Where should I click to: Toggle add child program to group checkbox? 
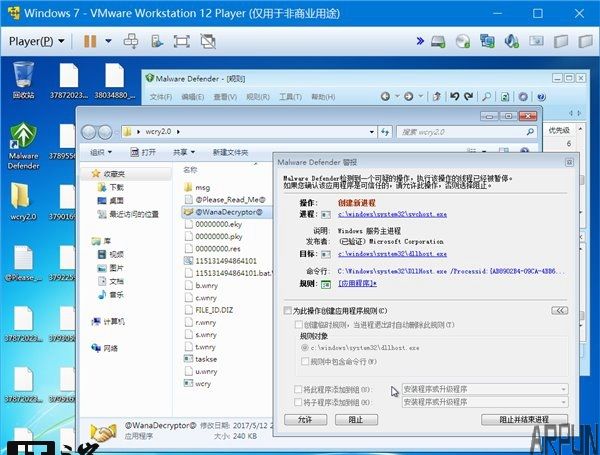pyautogui.click(x=299, y=402)
